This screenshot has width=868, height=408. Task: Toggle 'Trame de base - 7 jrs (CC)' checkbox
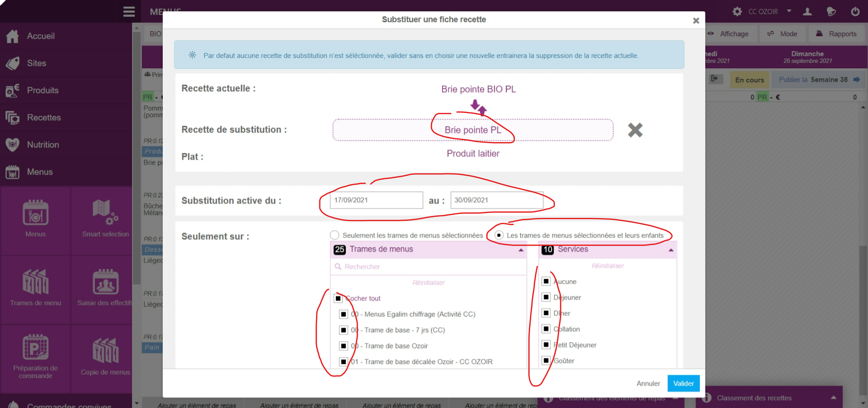click(x=344, y=330)
